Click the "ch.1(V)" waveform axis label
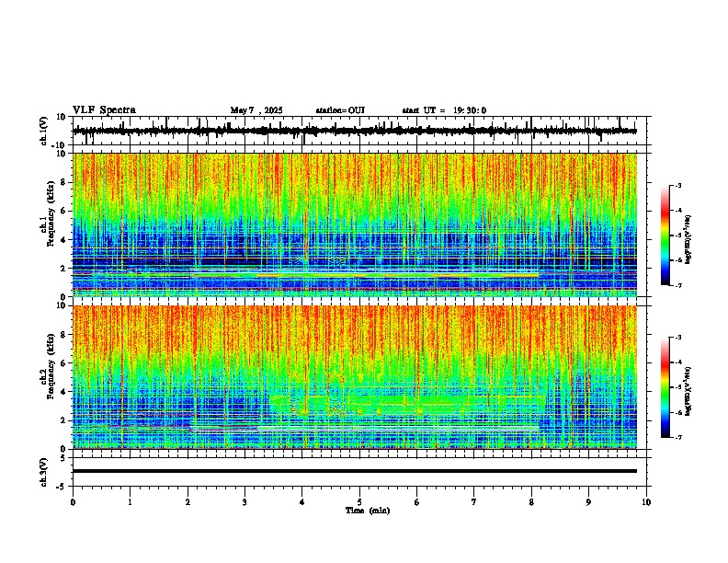 point(44,131)
